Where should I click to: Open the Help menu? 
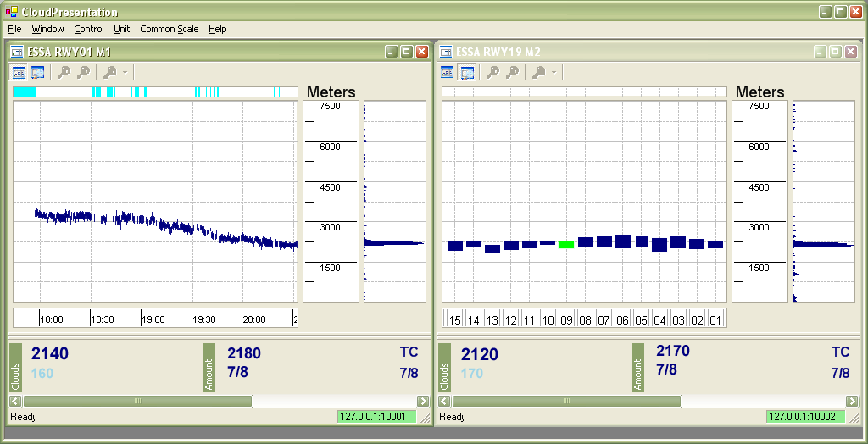click(x=218, y=29)
